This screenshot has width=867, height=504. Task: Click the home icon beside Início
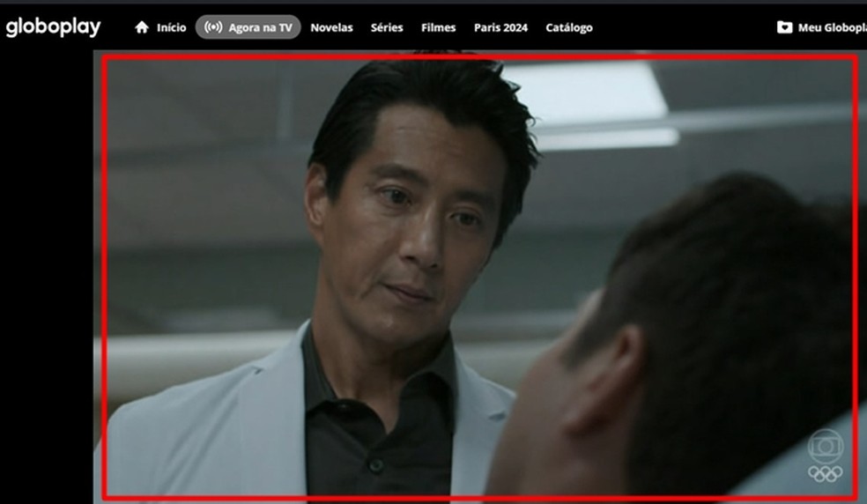(x=142, y=27)
